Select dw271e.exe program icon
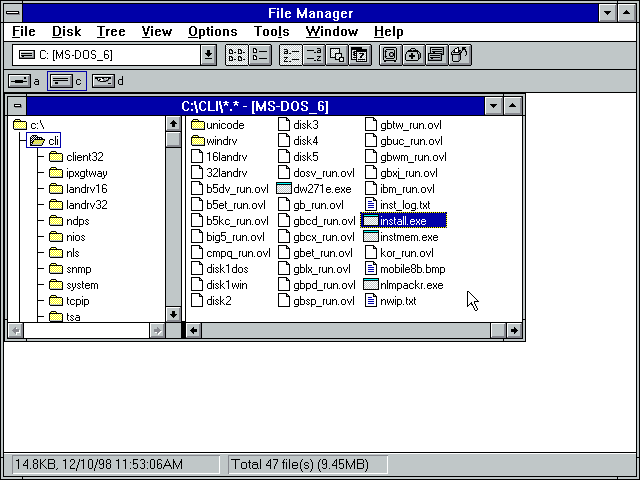The height and width of the screenshot is (480, 640). (284, 189)
